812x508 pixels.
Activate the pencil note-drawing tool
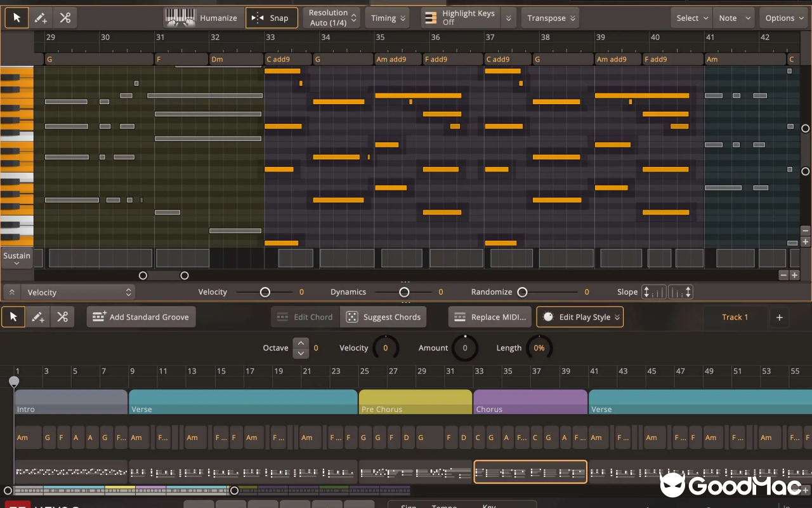[41, 17]
